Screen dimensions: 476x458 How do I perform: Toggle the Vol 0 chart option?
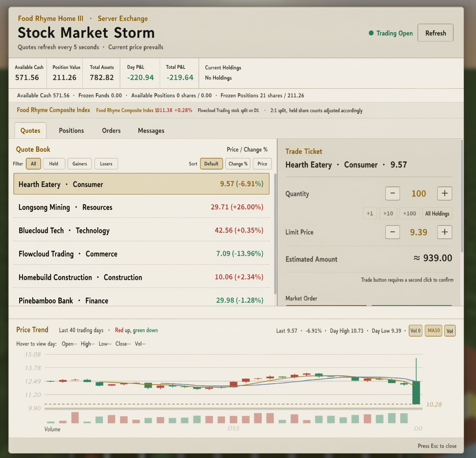pos(416,331)
